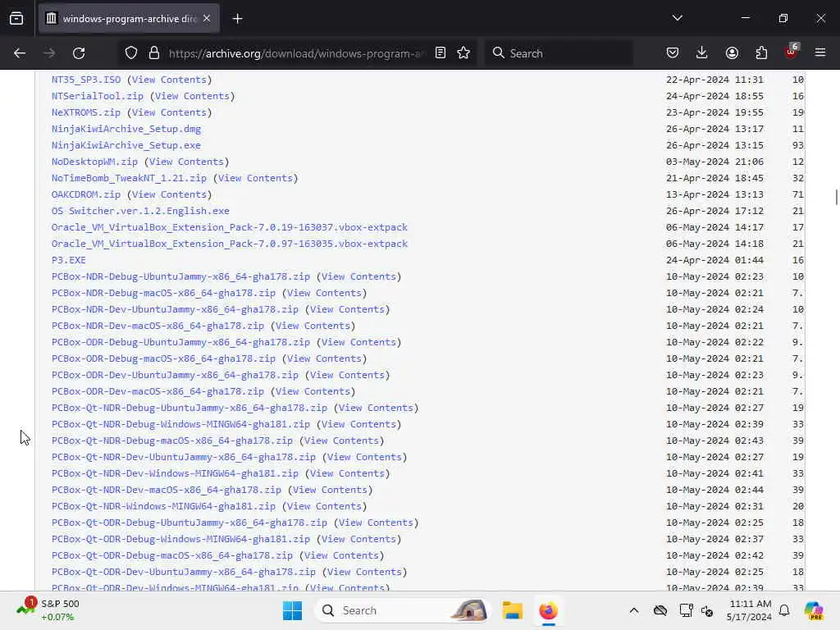Toggle reader view icon
Viewport: 840px width, 630px height.
coord(441,53)
